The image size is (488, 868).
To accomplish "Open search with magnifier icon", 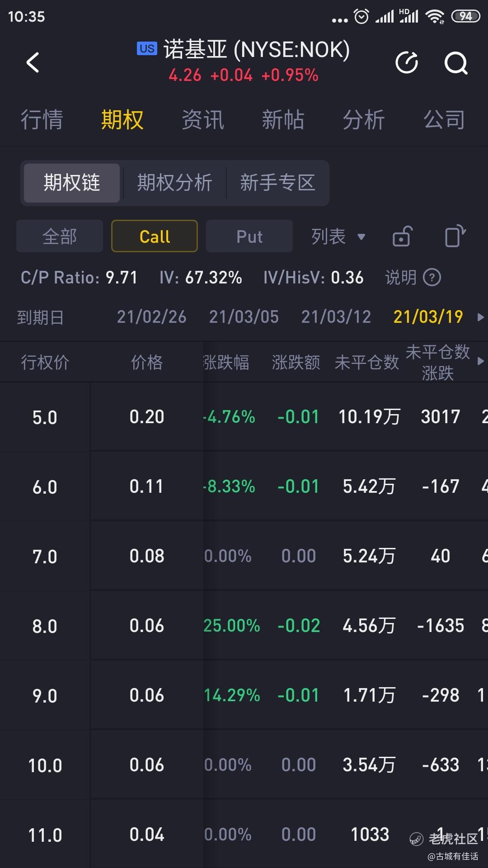I will (456, 63).
